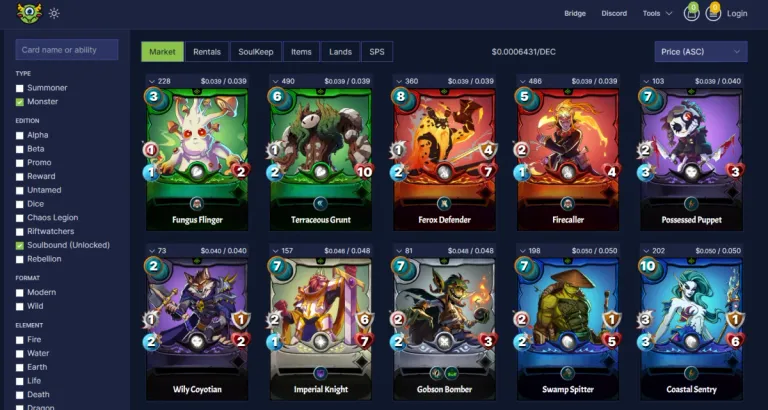Check the Chaos Legion edition filter
The width and height of the screenshot is (768, 410).
[x=20, y=218]
